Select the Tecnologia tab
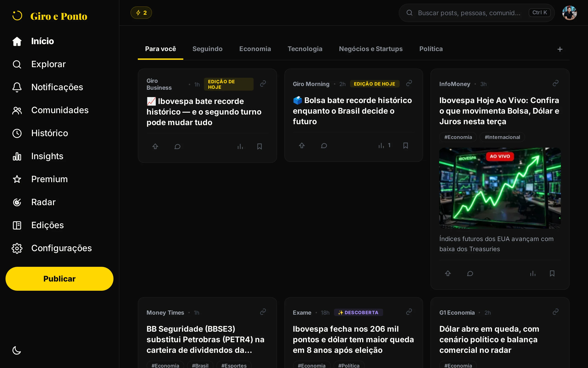The image size is (588, 368). click(x=305, y=49)
